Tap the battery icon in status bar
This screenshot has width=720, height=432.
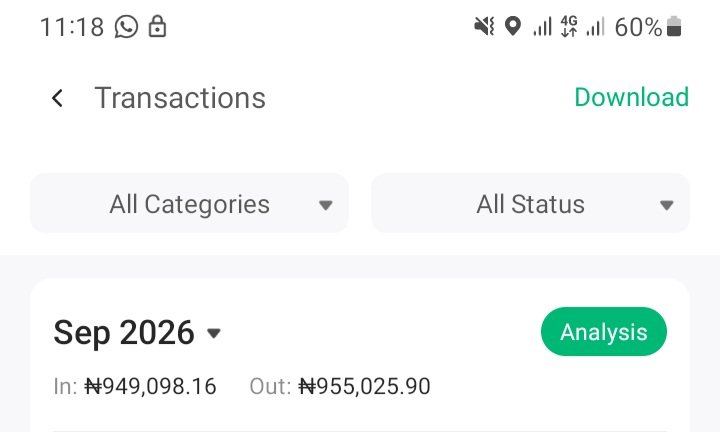[674, 26]
